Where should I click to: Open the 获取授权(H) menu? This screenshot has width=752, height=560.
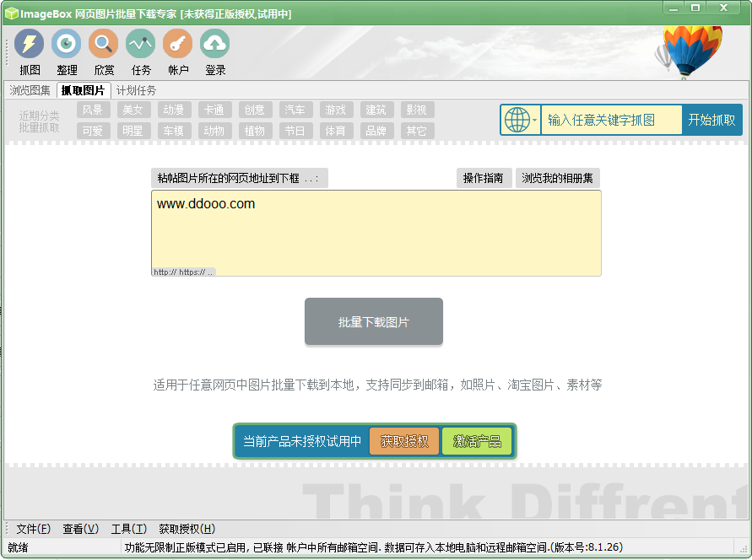point(187,529)
